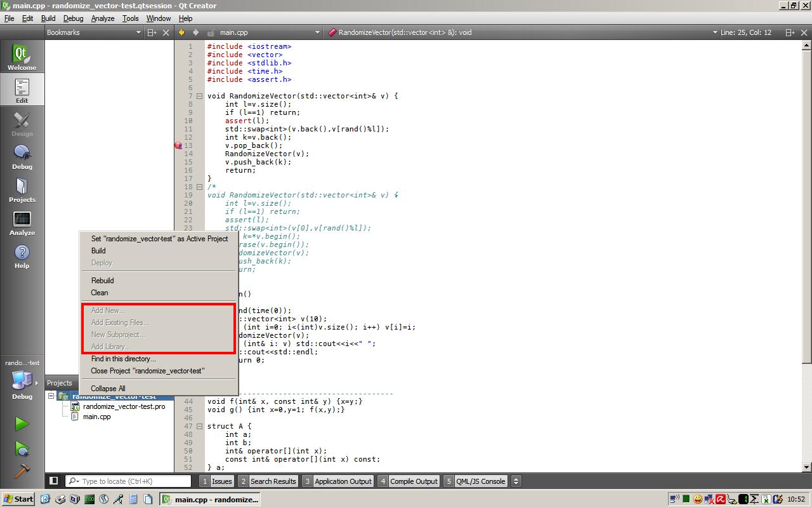
Task: Click line number 13 in the gutter
Action: tap(188, 145)
